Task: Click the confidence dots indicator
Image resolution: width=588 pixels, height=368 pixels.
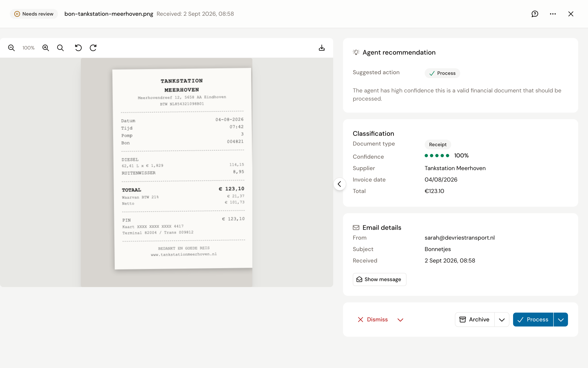Action: 437,156
